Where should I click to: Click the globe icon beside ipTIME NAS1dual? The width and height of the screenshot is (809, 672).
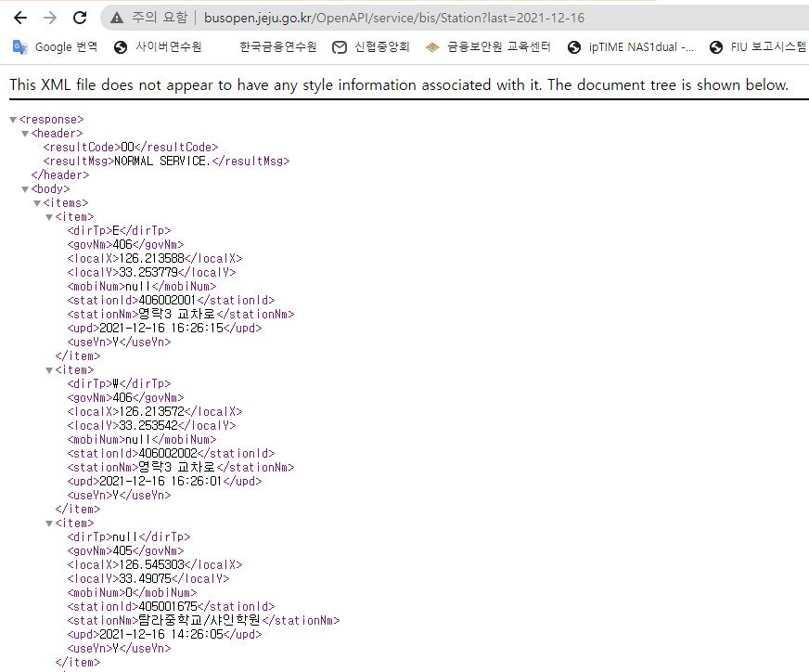(573, 47)
